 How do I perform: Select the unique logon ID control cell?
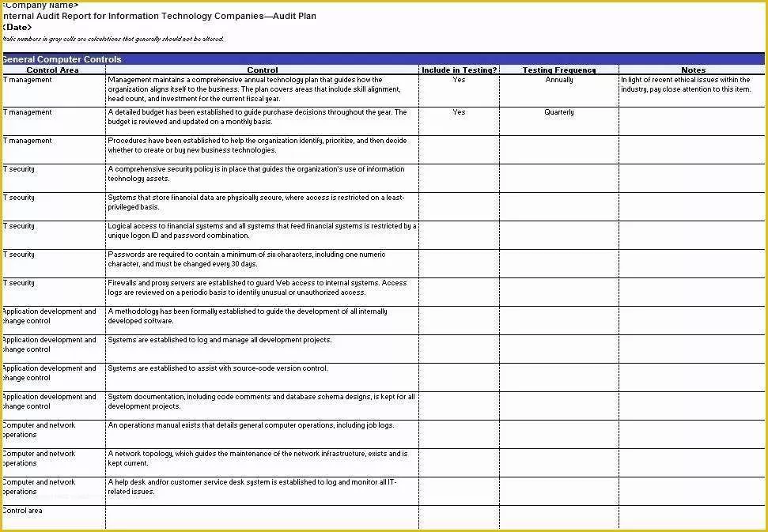pos(263,235)
